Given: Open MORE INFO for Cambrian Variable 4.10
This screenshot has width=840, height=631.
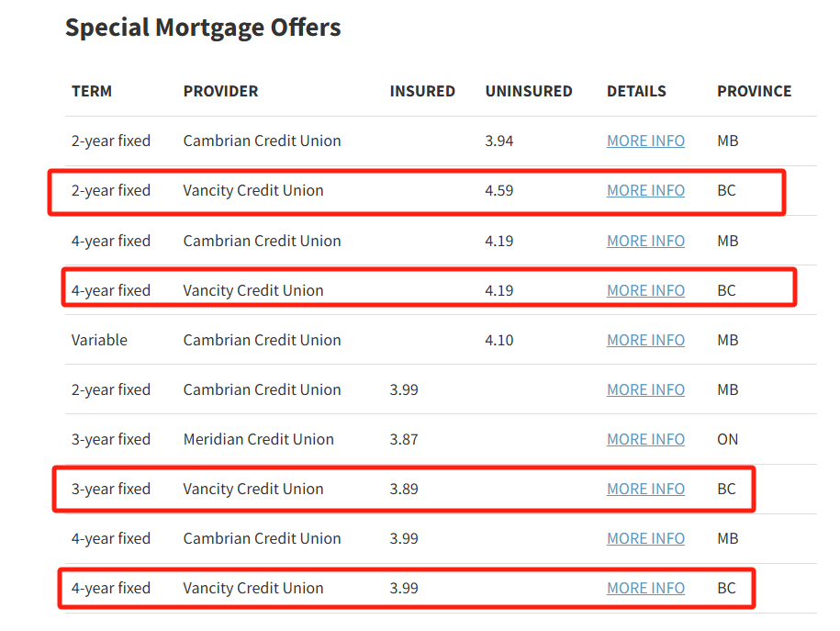Looking at the screenshot, I should [x=645, y=340].
